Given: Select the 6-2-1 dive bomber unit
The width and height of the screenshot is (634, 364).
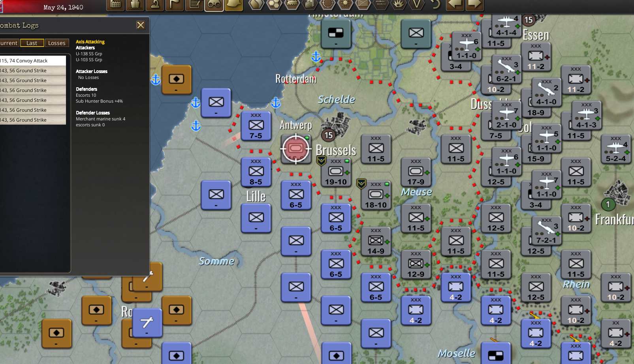Looking at the screenshot, I should (506, 69).
